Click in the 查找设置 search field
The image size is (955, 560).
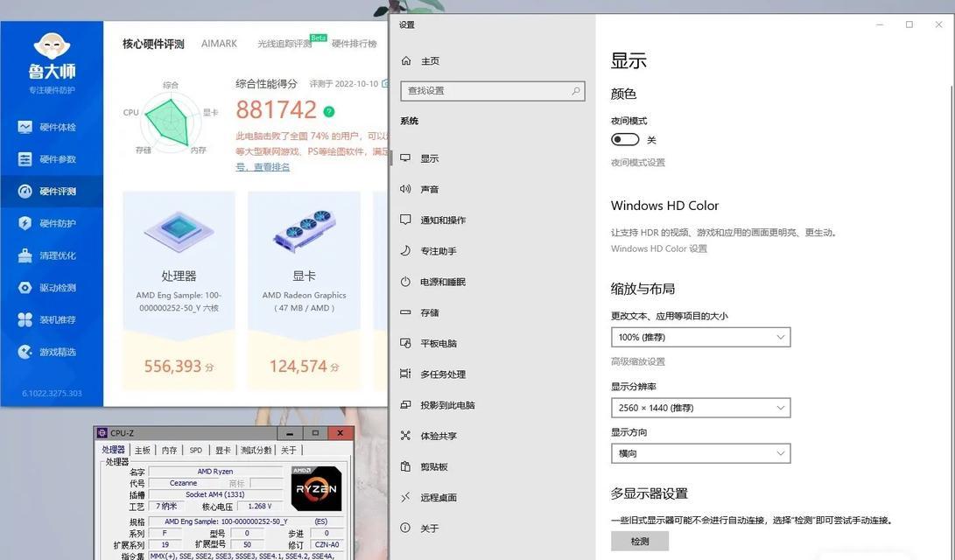click(493, 91)
